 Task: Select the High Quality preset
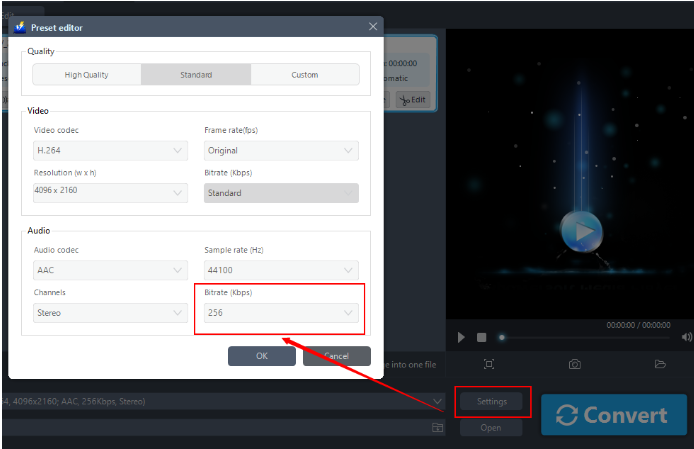(87, 74)
